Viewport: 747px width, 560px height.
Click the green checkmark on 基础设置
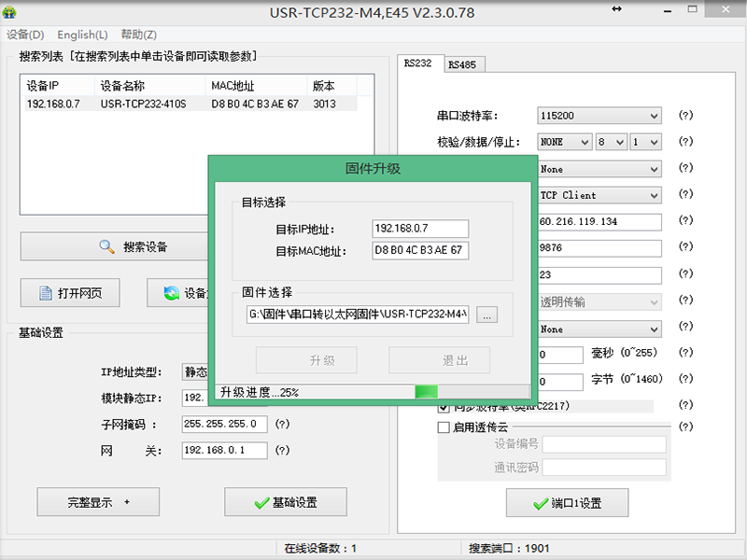pos(261,502)
